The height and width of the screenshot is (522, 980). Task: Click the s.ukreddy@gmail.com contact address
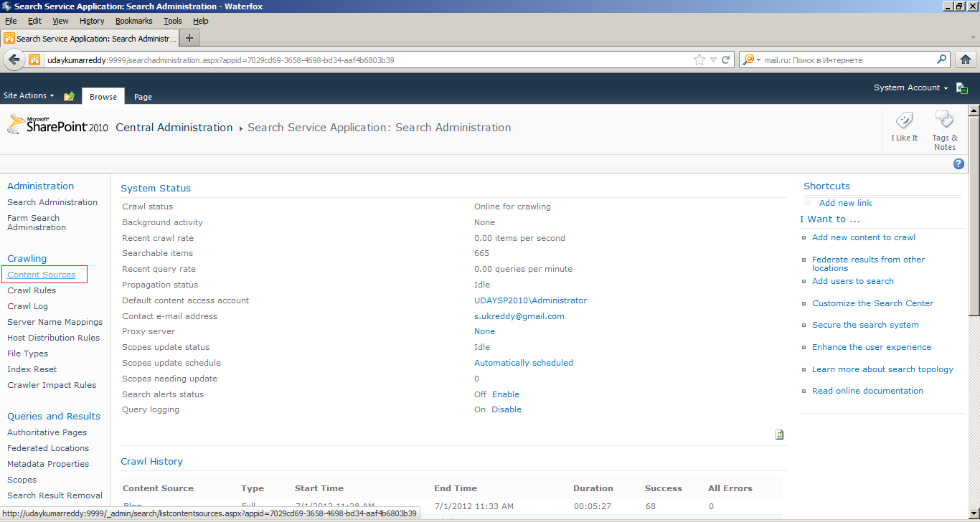click(x=519, y=316)
